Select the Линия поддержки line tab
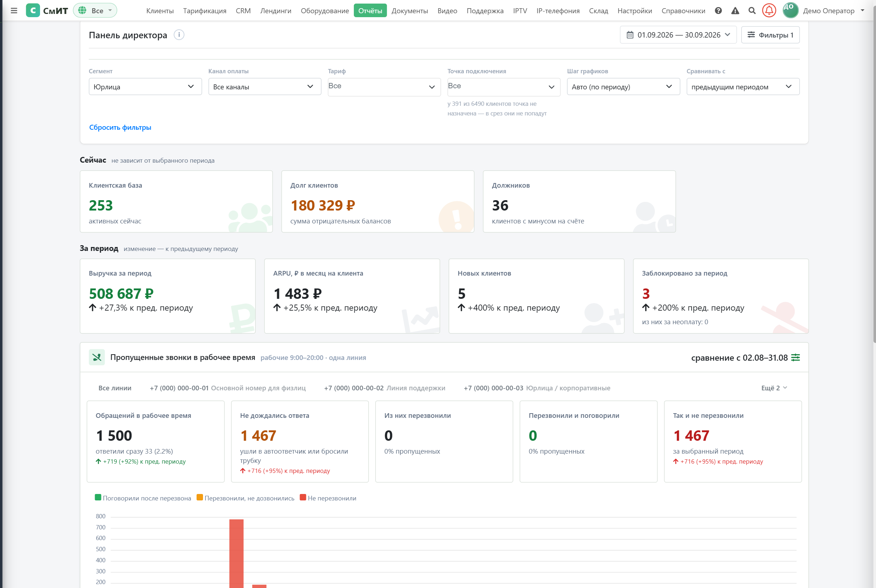The image size is (876, 588). coord(384,388)
